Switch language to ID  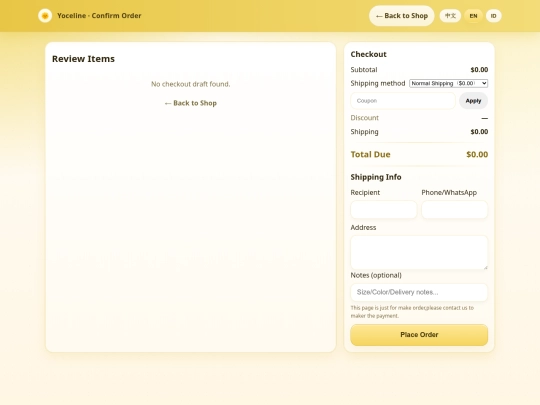pos(494,16)
